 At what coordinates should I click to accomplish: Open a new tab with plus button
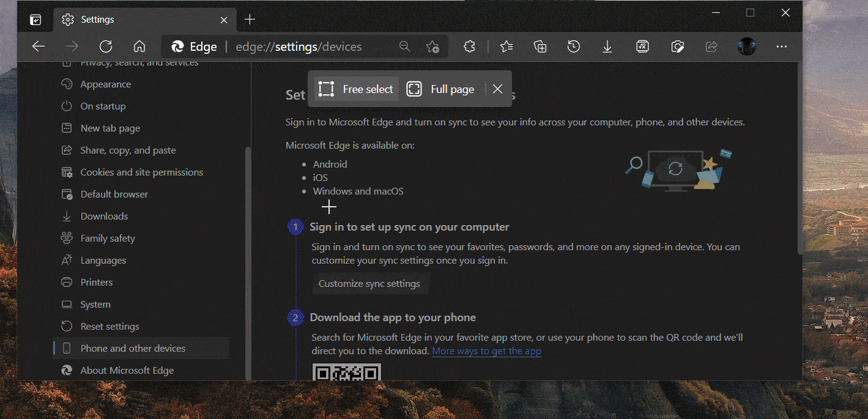(250, 20)
